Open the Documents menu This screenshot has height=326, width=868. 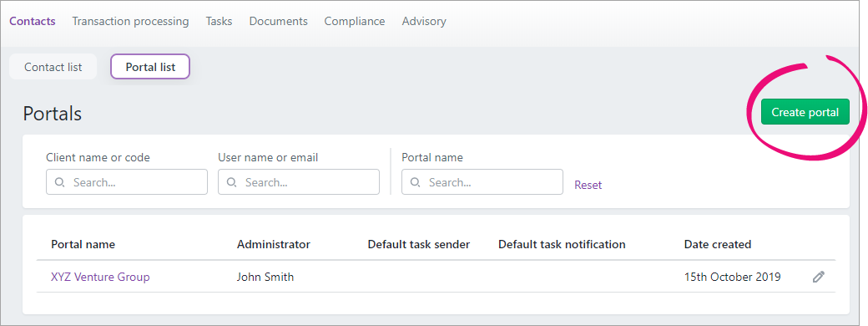[279, 21]
